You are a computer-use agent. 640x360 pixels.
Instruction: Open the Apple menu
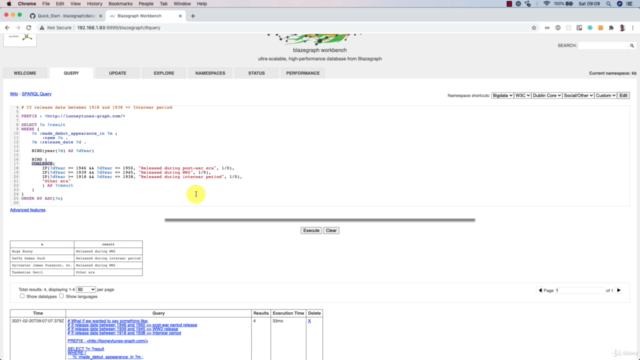pos(9,4)
